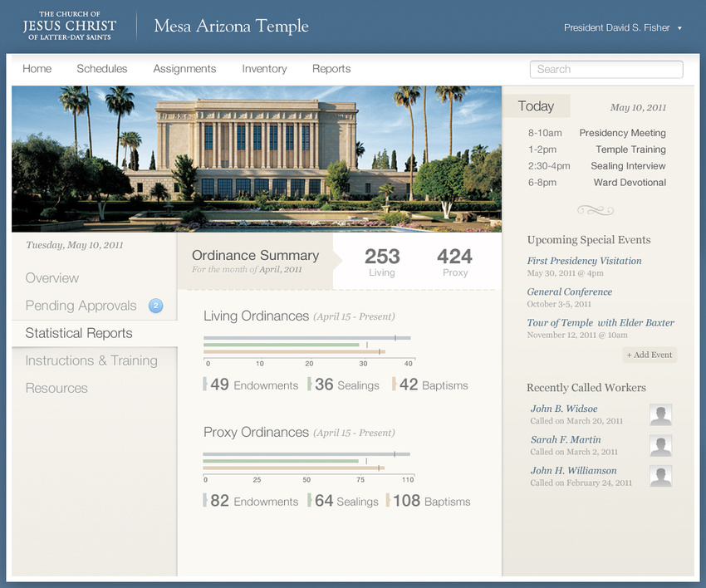Click the 64 Sealings legend label
706x588 pixels.
346,501
